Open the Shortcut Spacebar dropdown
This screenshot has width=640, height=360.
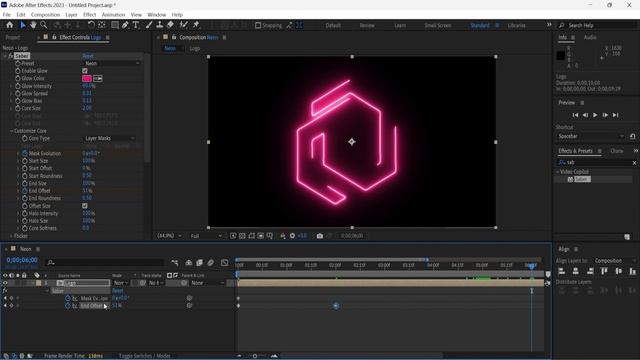(591, 136)
